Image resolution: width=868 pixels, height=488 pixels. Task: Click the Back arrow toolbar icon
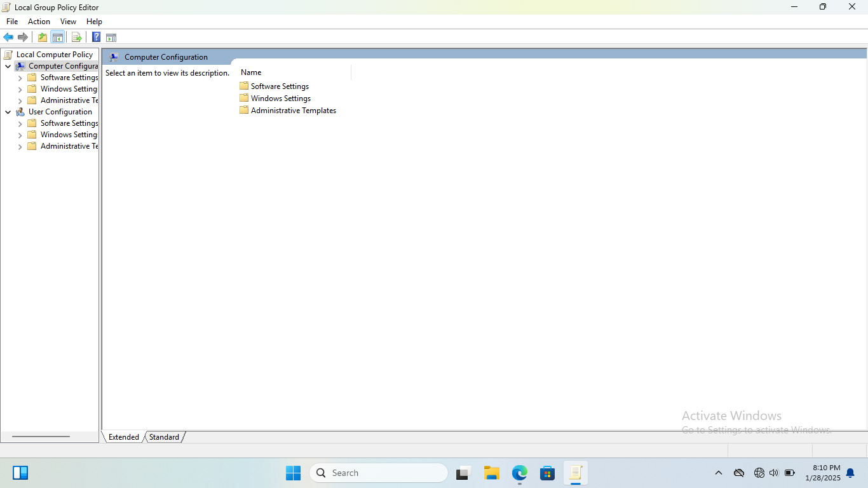point(8,37)
